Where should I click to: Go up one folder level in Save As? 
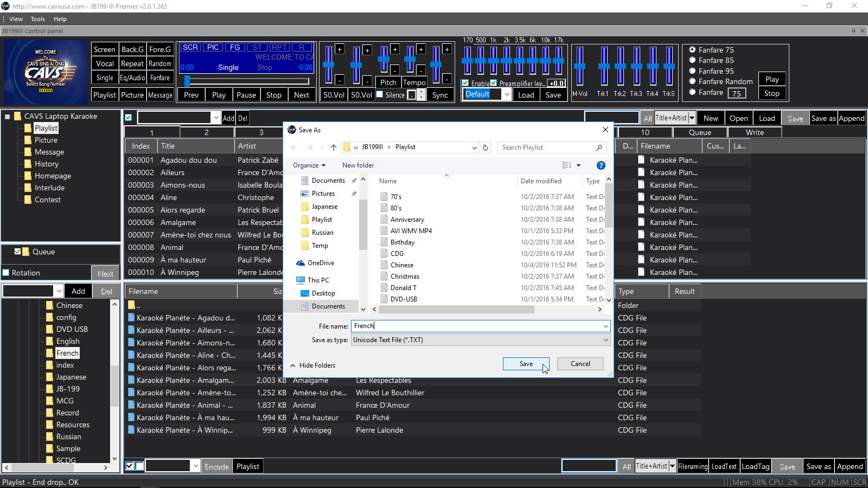pyautogui.click(x=333, y=147)
